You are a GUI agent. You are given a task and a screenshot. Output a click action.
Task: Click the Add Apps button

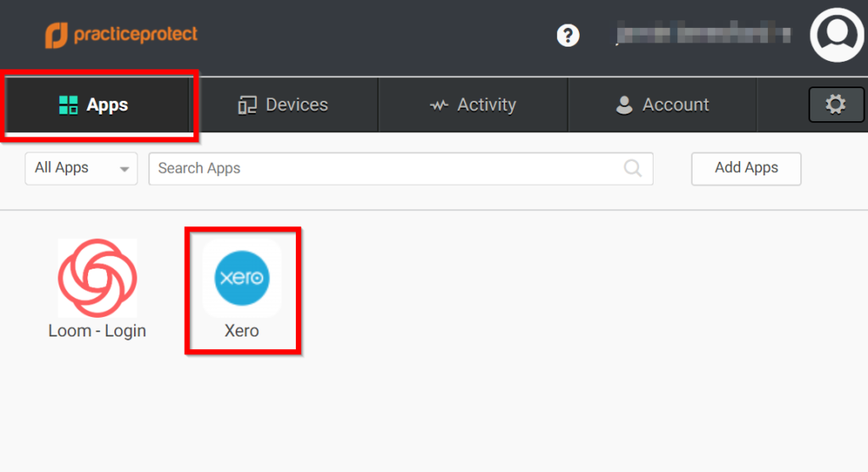tap(746, 169)
